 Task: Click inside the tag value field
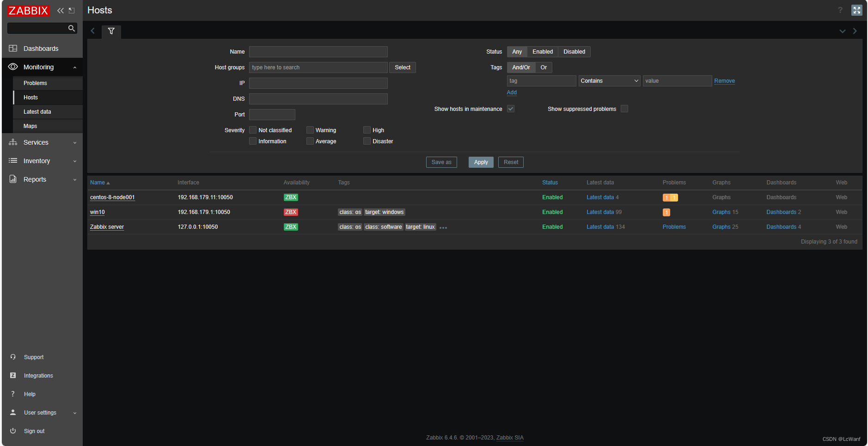[x=677, y=81]
